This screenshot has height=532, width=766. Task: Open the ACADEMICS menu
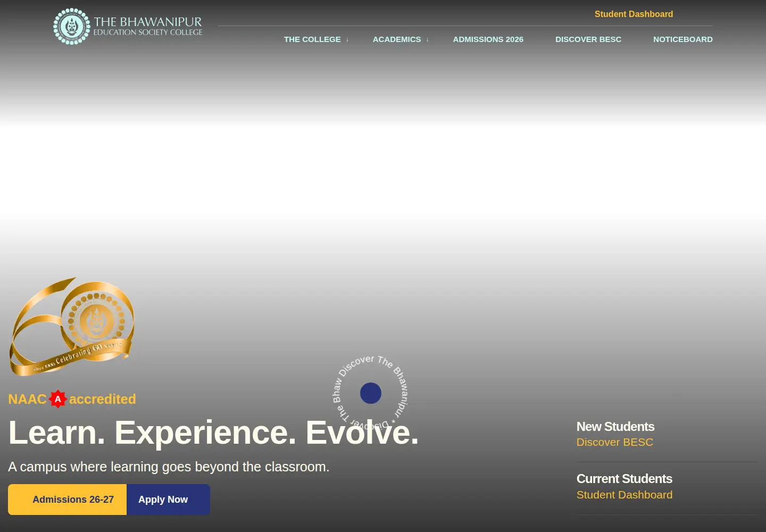[397, 39]
